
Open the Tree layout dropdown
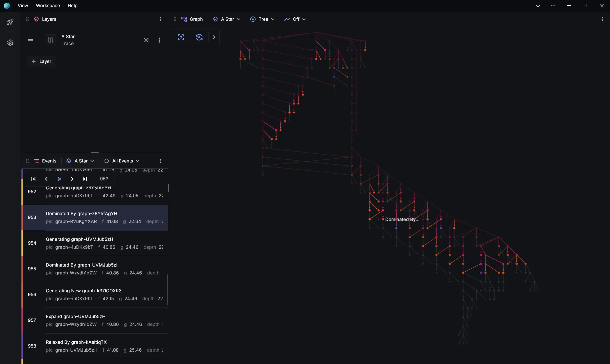point(262,19)
